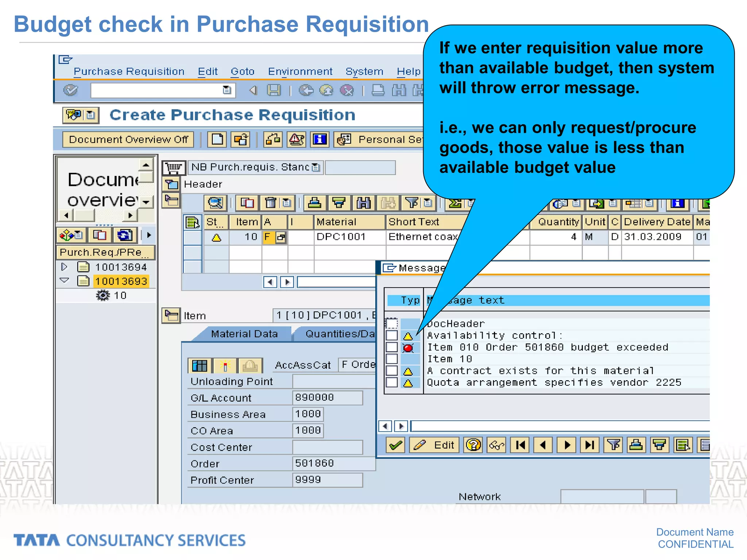
Task: Click the help question mark icon in Messages
Action: (x=473, y=445)
